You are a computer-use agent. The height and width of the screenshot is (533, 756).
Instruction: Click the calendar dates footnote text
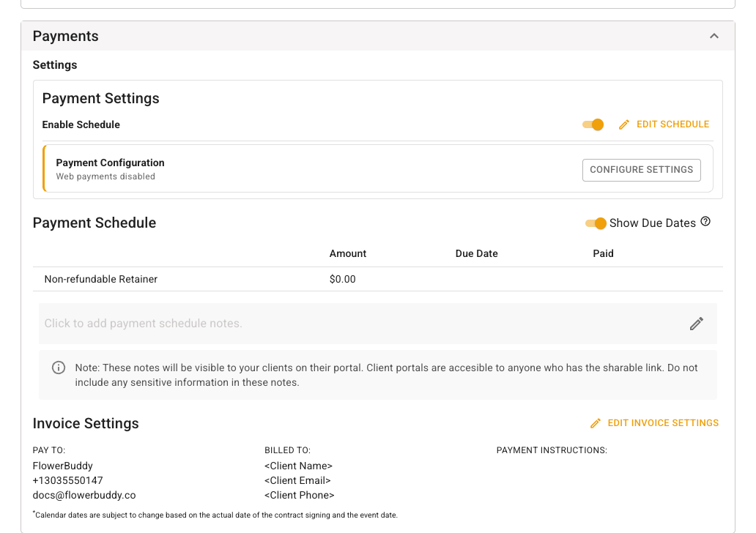[215, 515]
